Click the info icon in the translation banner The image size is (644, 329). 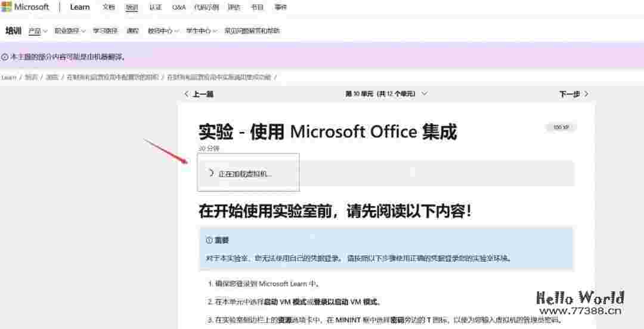click(5, 57)
